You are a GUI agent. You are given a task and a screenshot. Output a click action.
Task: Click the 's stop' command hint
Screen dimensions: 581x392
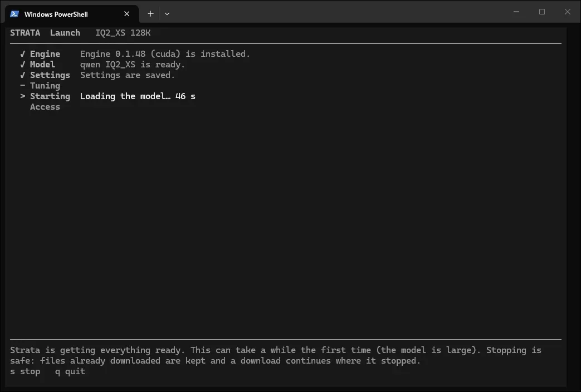coord(25,371)
